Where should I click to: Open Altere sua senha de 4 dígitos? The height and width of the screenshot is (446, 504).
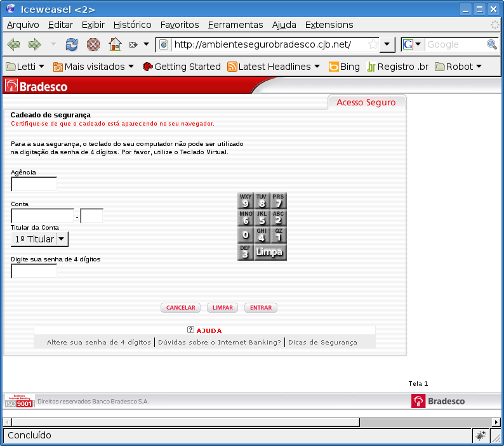[x=98, y=342]
